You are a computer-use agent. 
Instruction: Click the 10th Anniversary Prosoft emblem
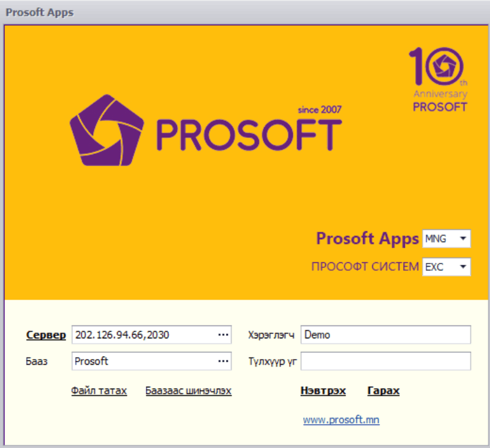pyautogui.click(x=439, y=80)
